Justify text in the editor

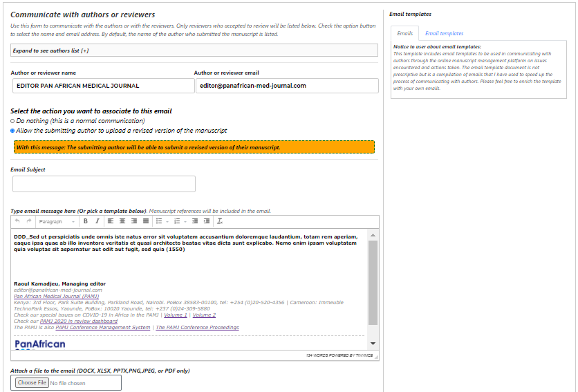146,221
